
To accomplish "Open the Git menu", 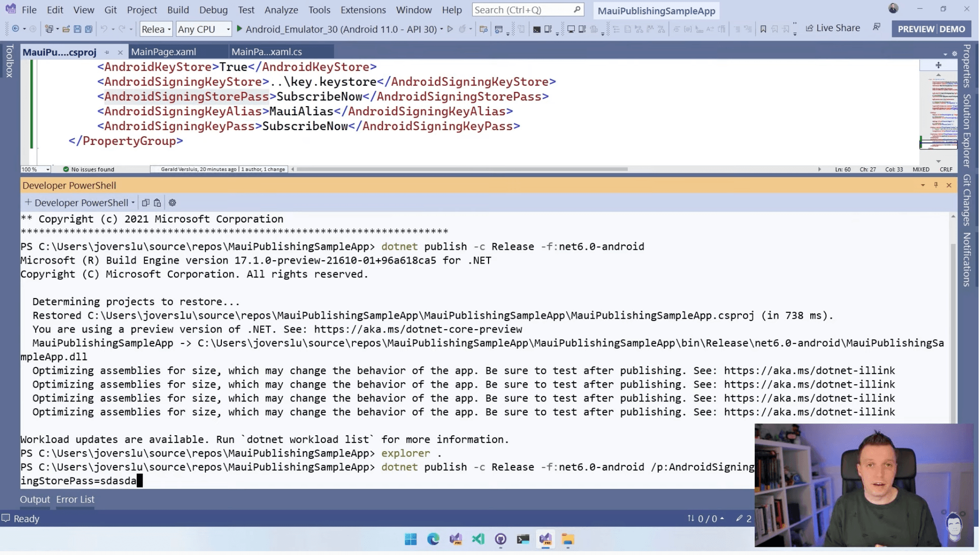I will (x=110, y=10).
